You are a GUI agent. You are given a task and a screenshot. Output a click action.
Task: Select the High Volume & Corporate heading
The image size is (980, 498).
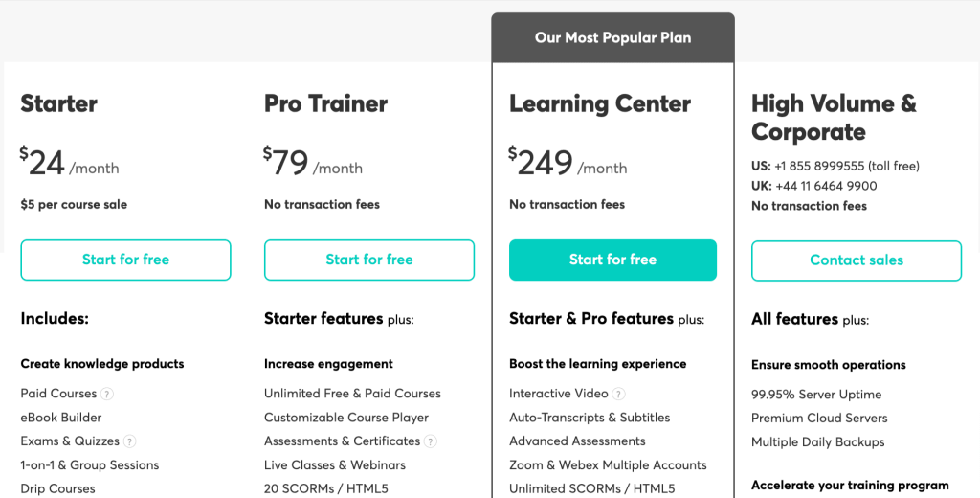click(834, 118)
